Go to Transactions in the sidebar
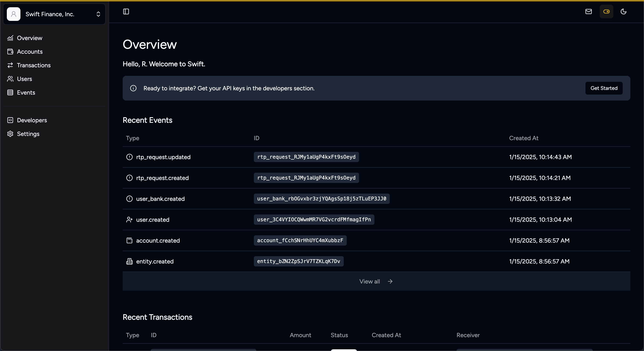The width and height of the screenshot is (644, 351). pos(34,65)
